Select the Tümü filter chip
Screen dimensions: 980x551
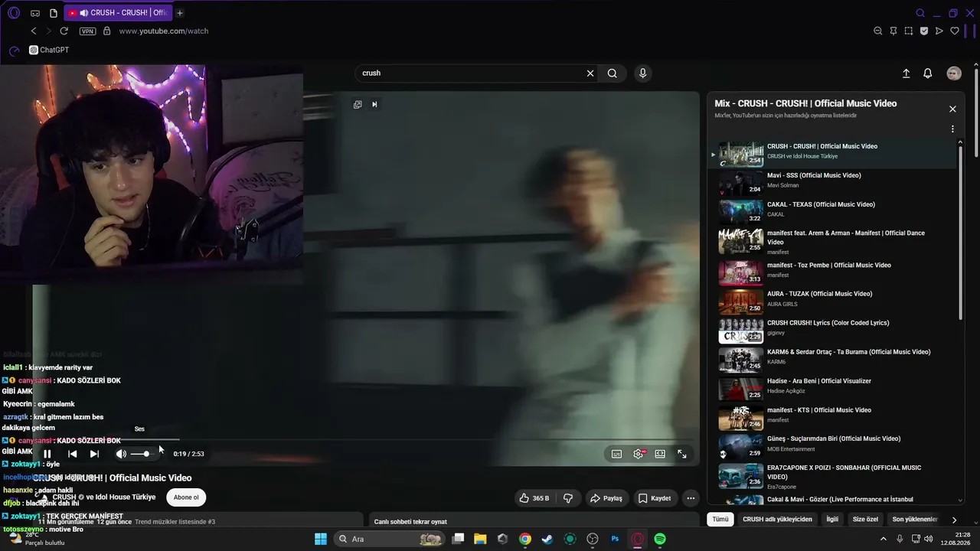pyautogui.click(x=720, y=519)
